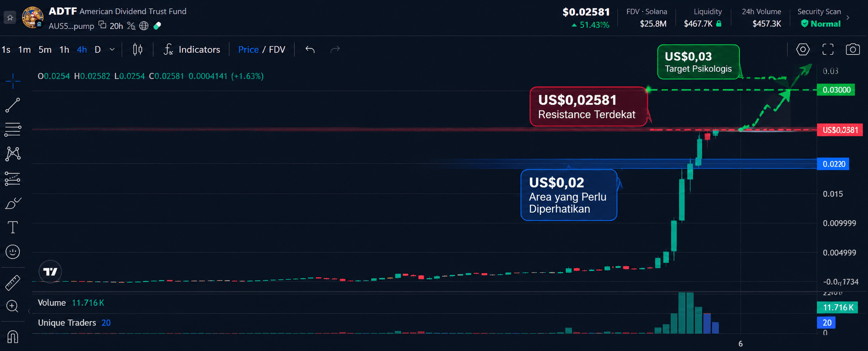Click the 0.03000 green price label

[836, 90]
